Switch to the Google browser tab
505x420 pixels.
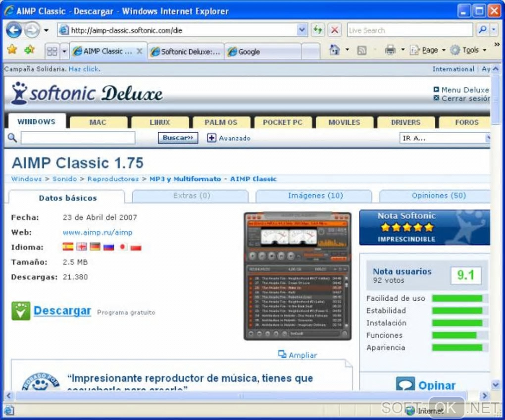263,52
